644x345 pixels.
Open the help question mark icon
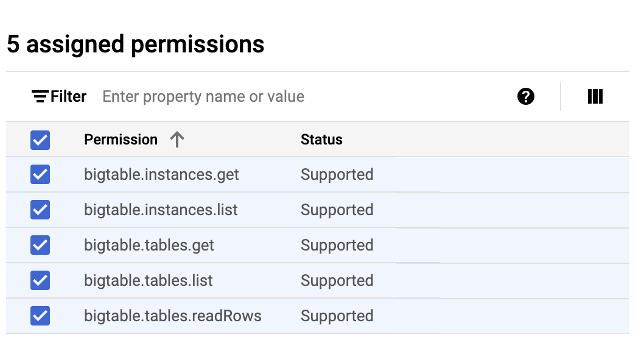pos(526,96)
